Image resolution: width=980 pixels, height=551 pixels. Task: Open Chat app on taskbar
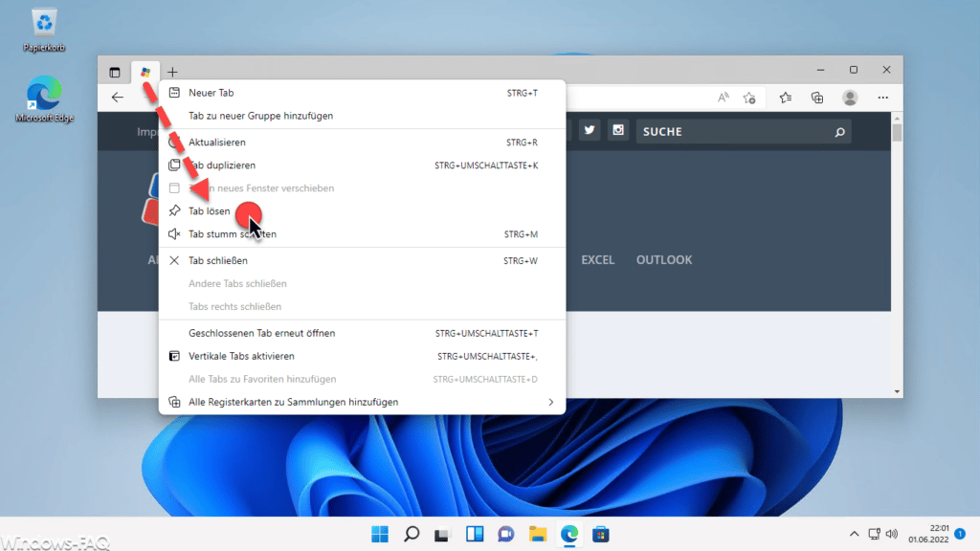pyautogui.click(x=506, y=534)
